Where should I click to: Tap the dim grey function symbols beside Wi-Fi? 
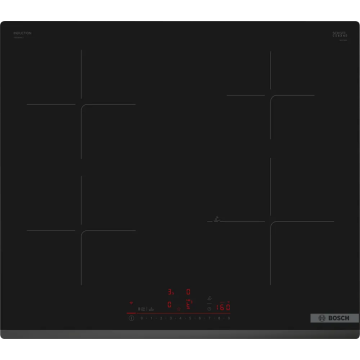tap(146, 309)
